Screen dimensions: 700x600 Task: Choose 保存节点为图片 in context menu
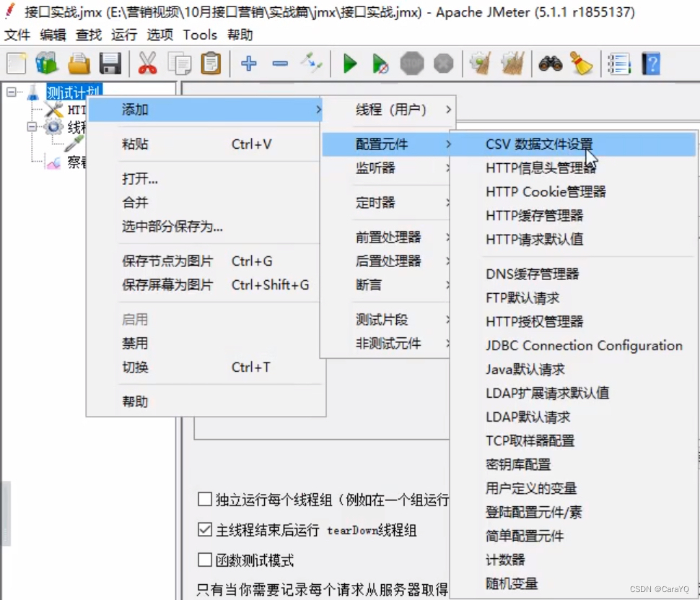206,261
